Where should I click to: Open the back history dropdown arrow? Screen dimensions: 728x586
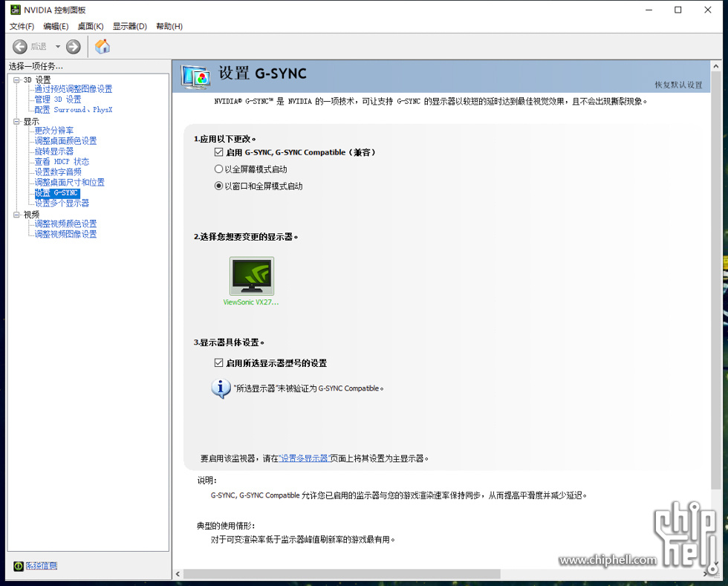58,47
